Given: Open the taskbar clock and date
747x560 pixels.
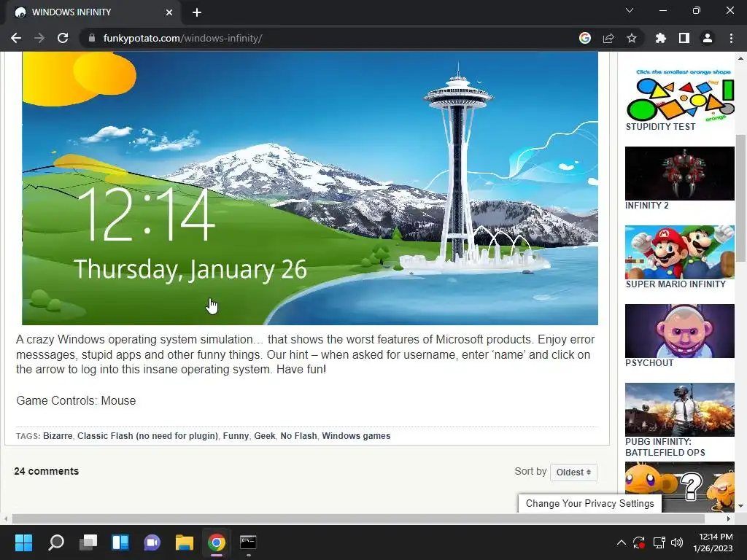Looking at the screenshot, I should [x=715, y=542].
